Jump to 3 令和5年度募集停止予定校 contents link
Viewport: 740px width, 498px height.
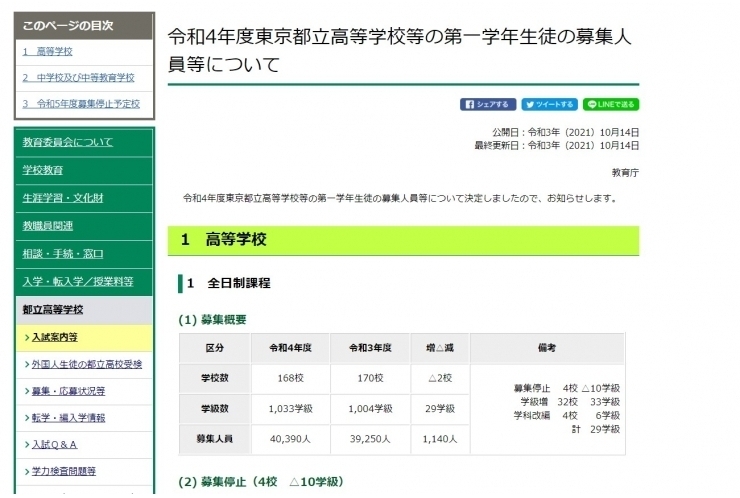(81, 103)
